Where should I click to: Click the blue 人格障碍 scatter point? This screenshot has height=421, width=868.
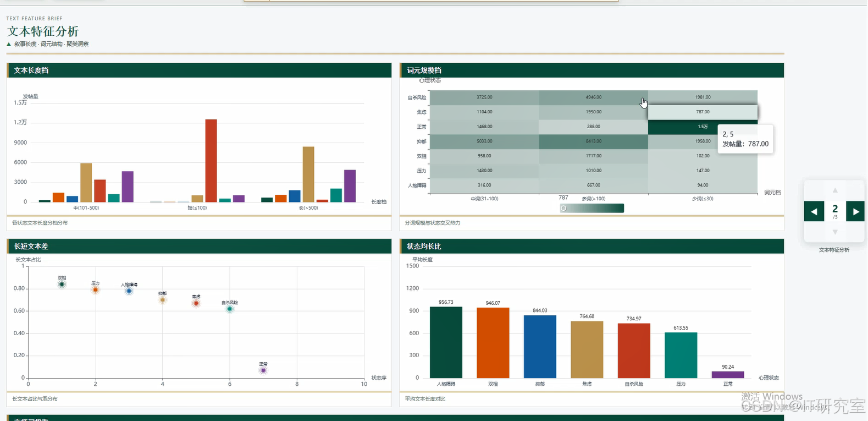point(129,291)
